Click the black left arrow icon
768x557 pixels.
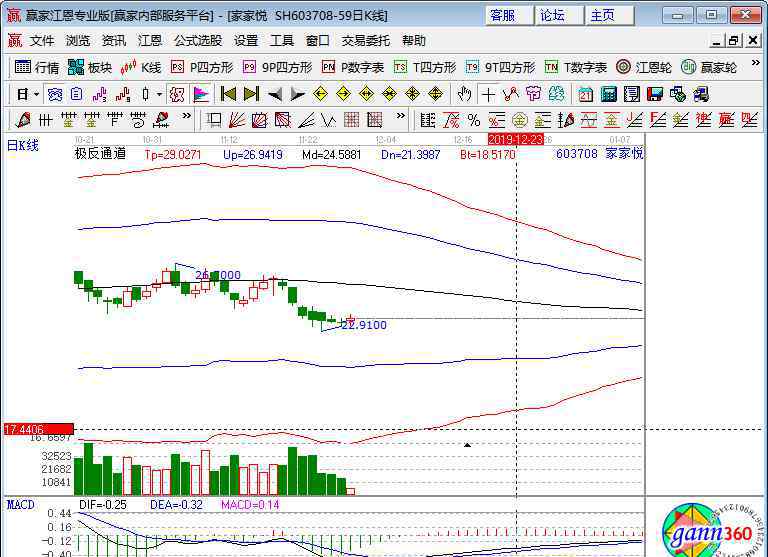pos(275,94)
